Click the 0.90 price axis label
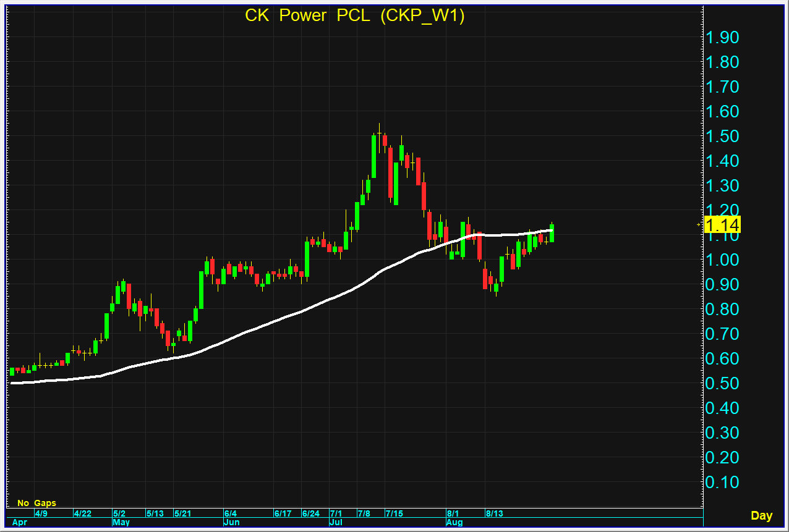This screenshot has height=532, width=789. pos(722,284)
